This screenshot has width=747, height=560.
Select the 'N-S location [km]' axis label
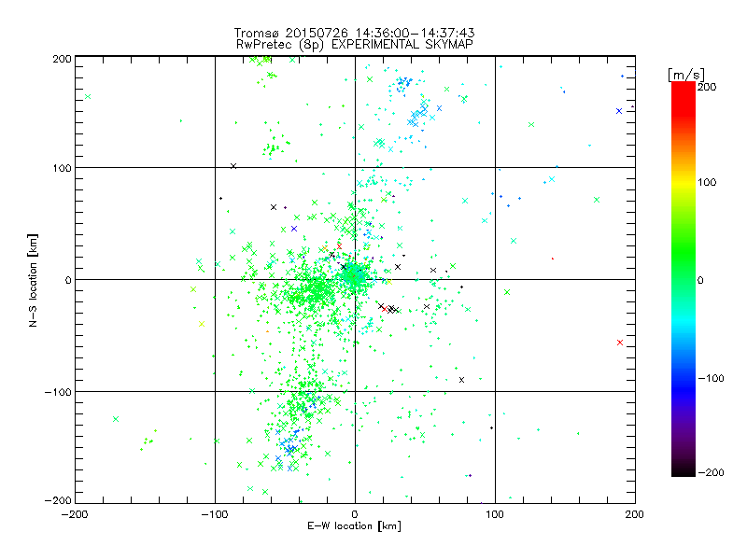pos(33,281)
